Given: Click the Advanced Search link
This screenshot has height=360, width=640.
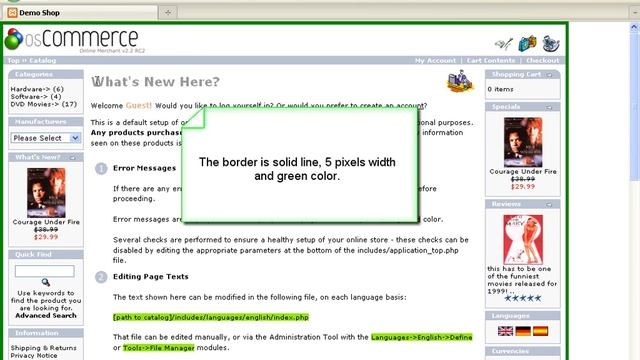Looking at the screenshot, I should [x=46, y=316].
